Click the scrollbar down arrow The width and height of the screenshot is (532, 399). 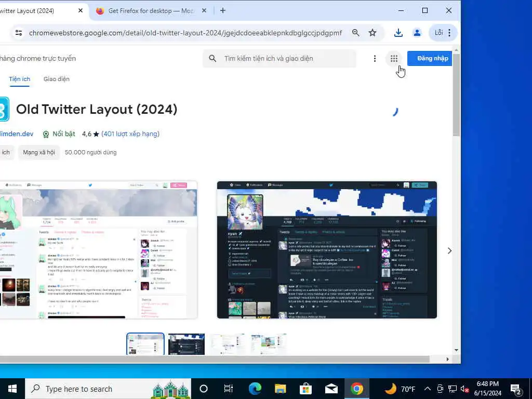[456, 350]
